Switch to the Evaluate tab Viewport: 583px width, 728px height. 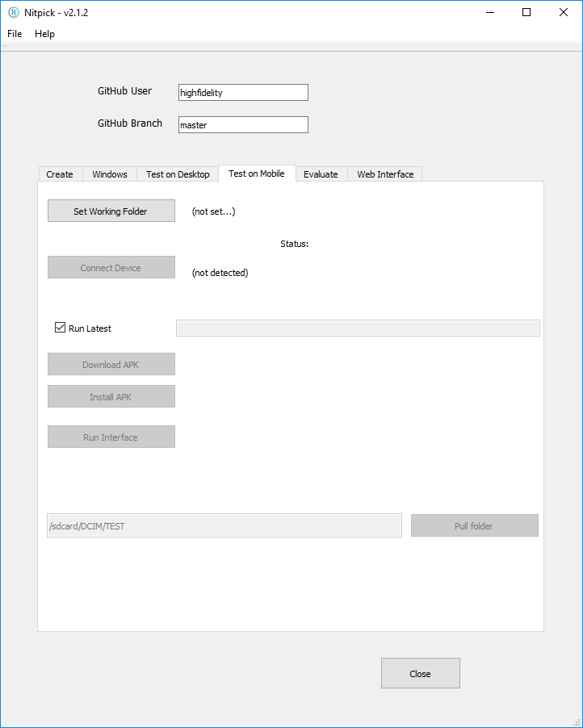[321, 174]
